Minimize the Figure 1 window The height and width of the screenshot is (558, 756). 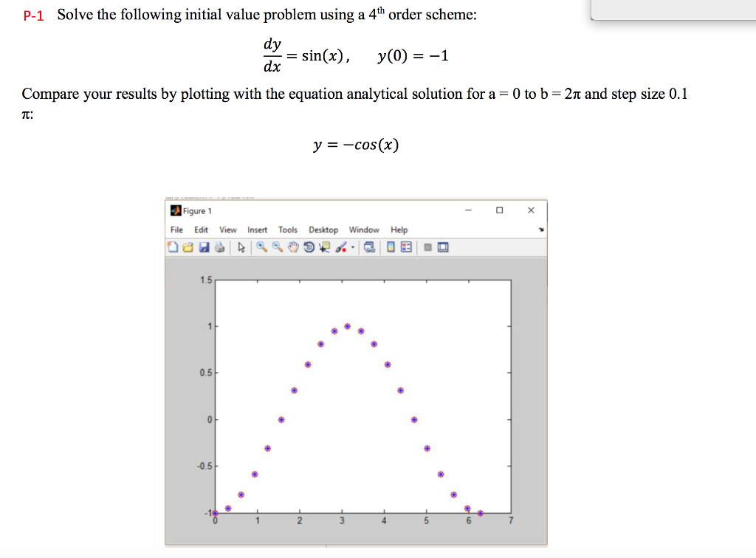coord(468,210)
